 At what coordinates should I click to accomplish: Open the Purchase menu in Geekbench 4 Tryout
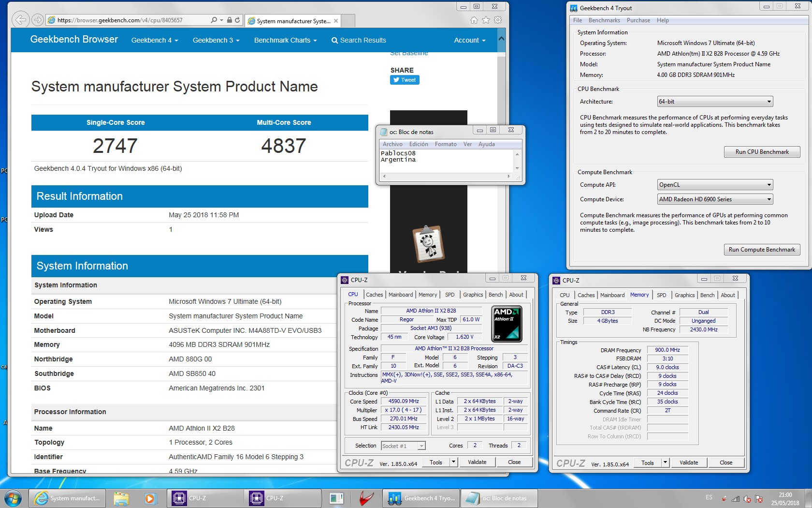(x=638, y=20)
